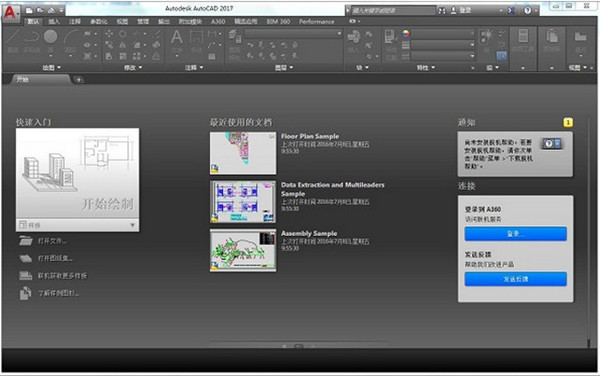Select the Line (直线) tool

[13, 41]
